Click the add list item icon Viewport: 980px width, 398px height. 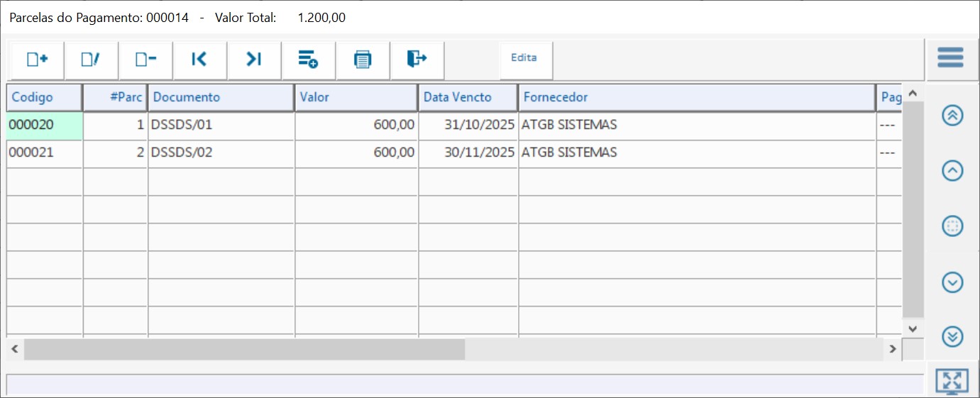pos(308,60)
